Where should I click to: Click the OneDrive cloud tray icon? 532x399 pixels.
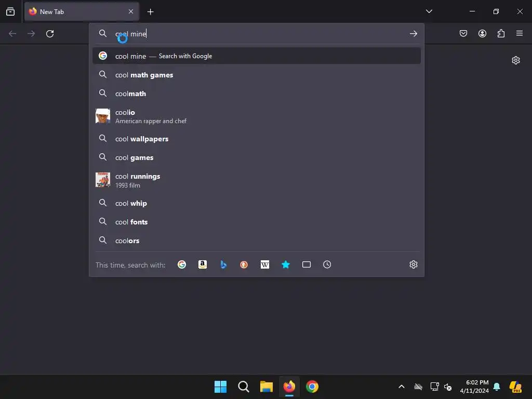click(x=418, y=387)
